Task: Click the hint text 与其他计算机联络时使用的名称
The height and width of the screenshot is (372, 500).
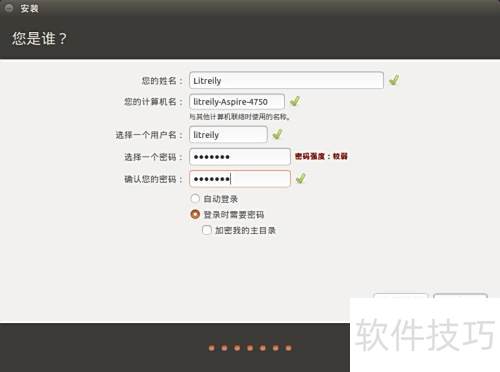Action: [240, 117]
